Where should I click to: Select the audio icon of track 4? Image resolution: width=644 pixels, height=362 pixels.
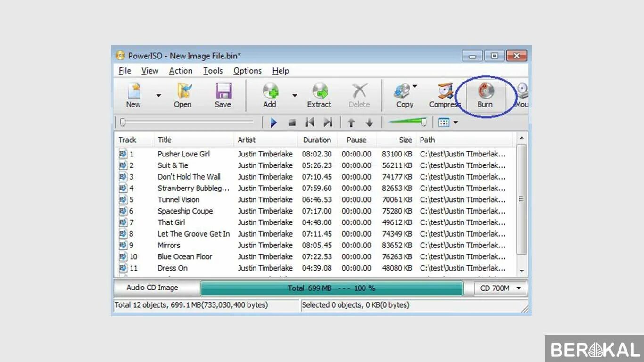click(x=123, y=188)
